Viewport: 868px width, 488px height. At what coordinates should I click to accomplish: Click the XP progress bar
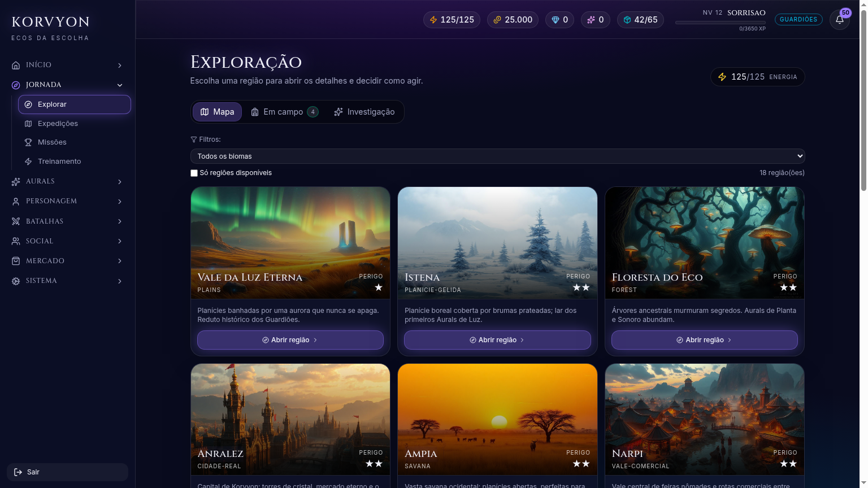pyautogui.click(x=721, y=23)
